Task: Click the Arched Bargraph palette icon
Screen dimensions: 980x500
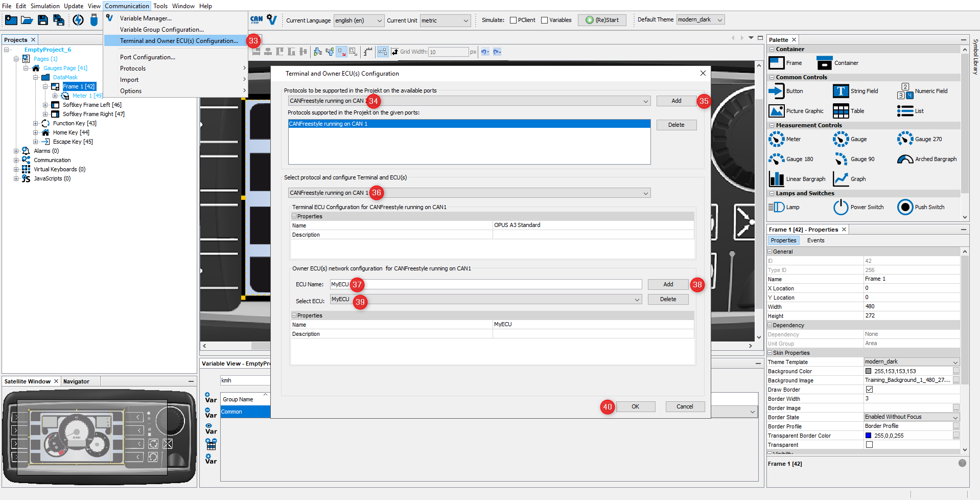Action: pos(905,159)
